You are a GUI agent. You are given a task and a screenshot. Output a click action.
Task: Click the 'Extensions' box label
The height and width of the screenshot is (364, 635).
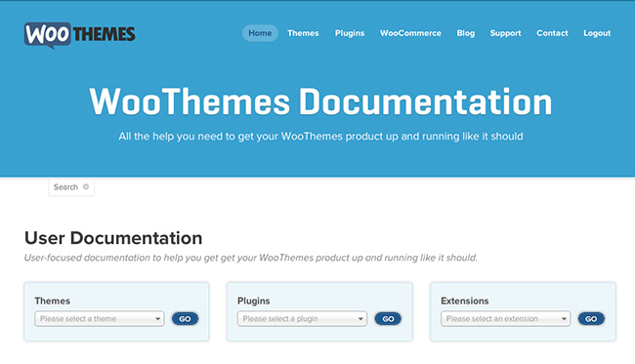click(464, 301)
